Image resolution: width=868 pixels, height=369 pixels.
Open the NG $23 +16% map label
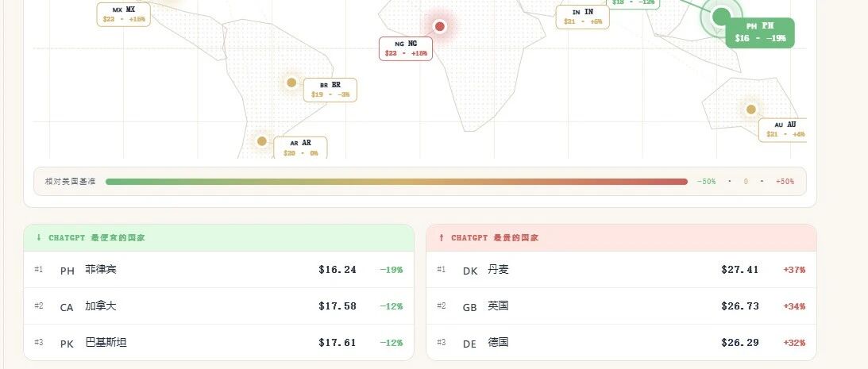coord(406,48)
